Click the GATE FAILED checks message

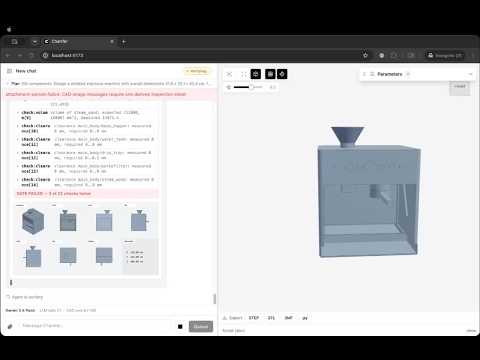click(x=87, y=194)
